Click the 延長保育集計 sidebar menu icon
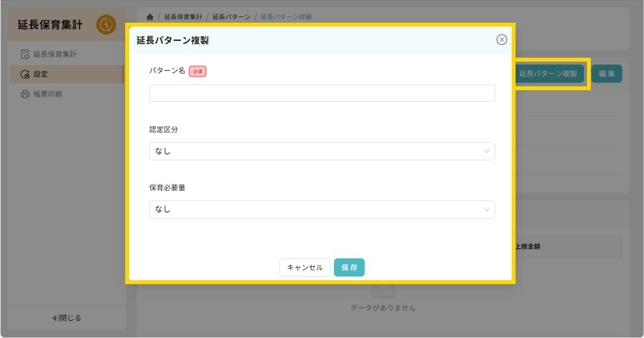Image resolution: width=644 pixels, height=338 pixels. pos(25,54)
